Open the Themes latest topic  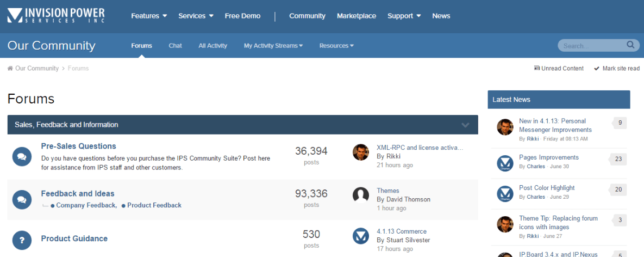click(387, 191)
